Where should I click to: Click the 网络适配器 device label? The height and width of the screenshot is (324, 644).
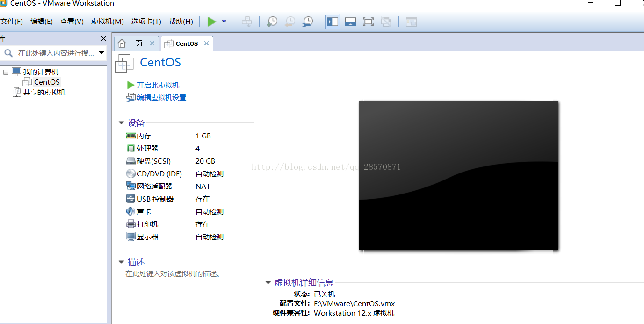[154, 186]
